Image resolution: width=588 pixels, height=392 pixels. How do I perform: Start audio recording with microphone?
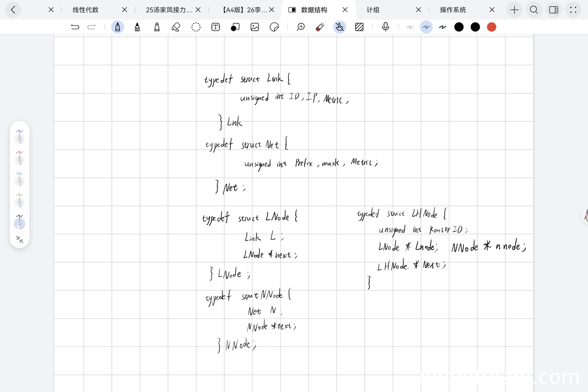(x=385, y=27)
